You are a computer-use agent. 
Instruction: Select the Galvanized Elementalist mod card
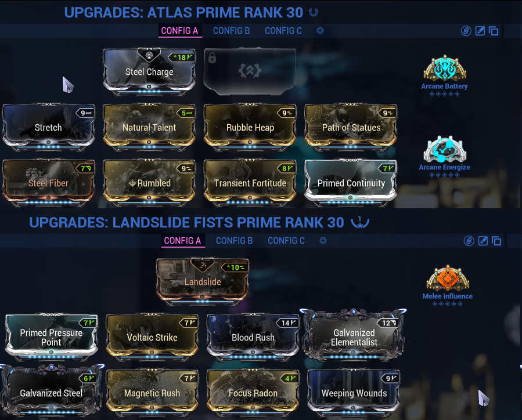[x=354, y=336]
